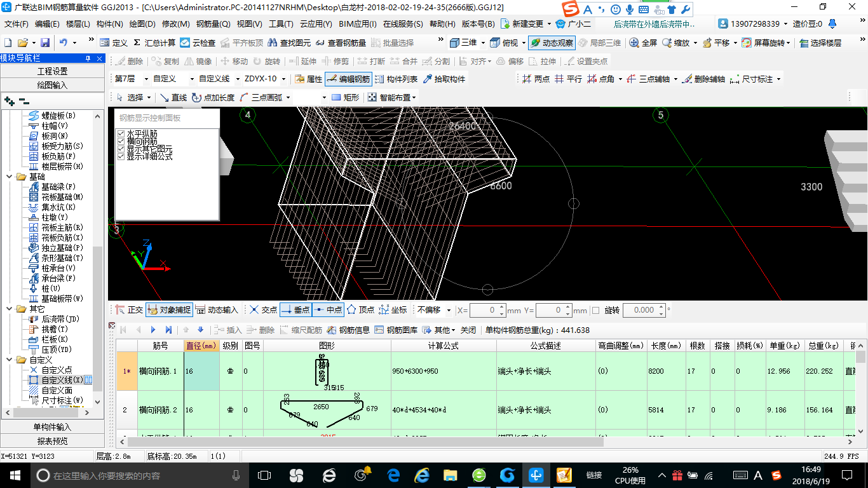Click 删除辅轴 delete auxiliary axis
The width and height of the screenshot is (868, 488).
click(x=703, y=79)
